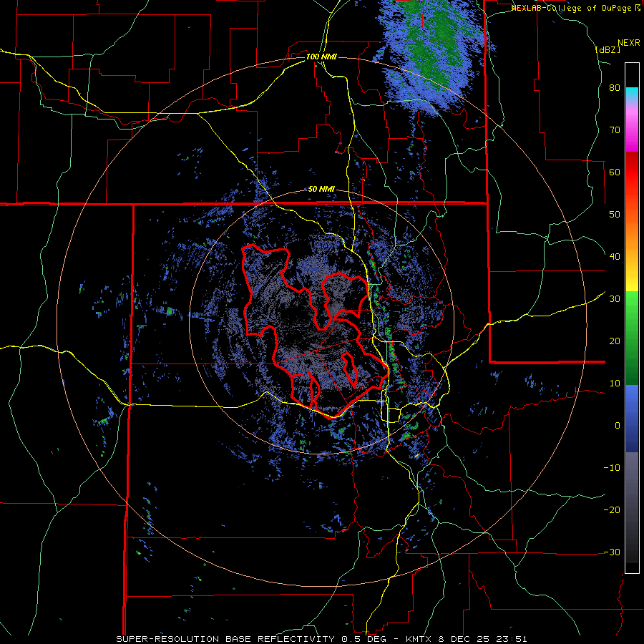644x644 pixels.
Task: Click the 80 value on the dBZ scale
Action: (x=615, y=88)
